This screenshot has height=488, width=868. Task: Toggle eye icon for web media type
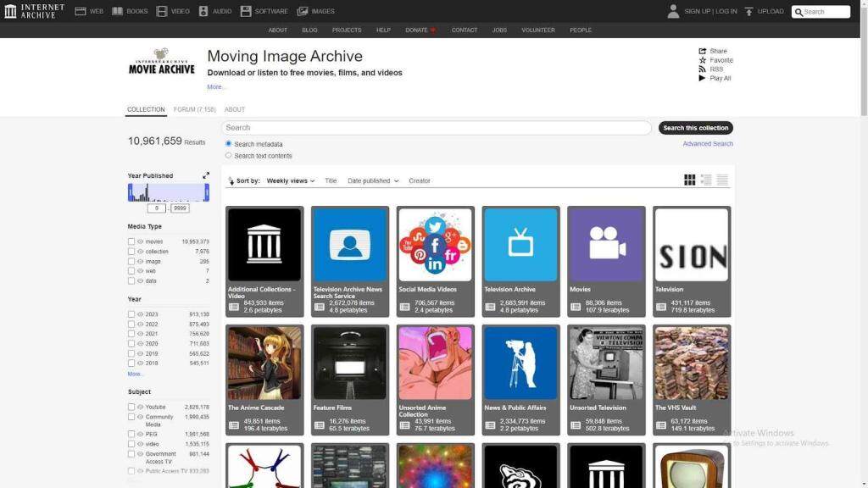140,271
